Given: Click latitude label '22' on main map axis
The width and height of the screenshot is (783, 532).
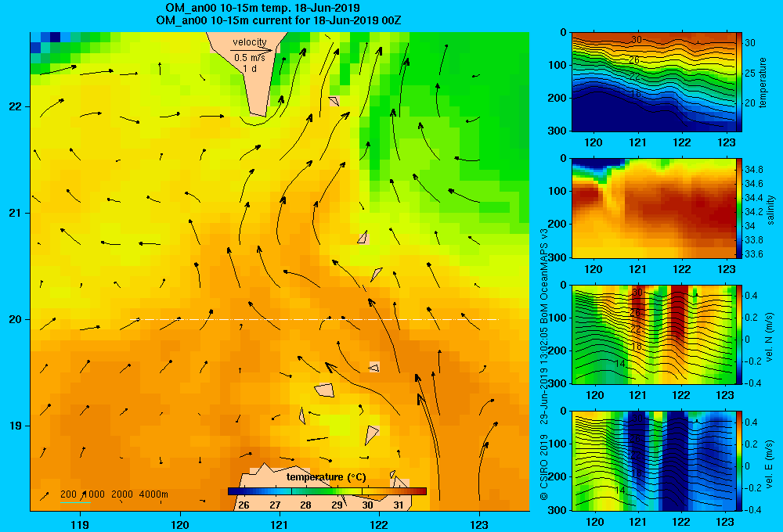Looking at the screenshot, I should click(x=15, y=107).
